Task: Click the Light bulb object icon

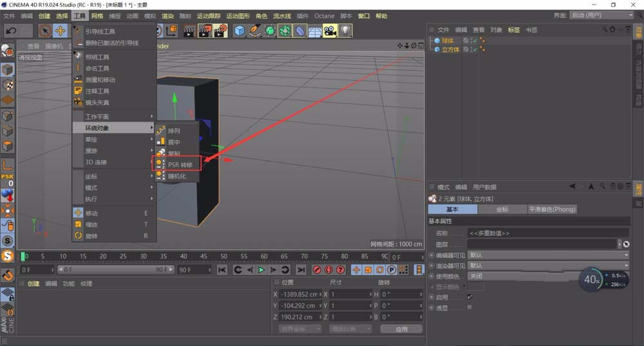Action: [346, 30]
